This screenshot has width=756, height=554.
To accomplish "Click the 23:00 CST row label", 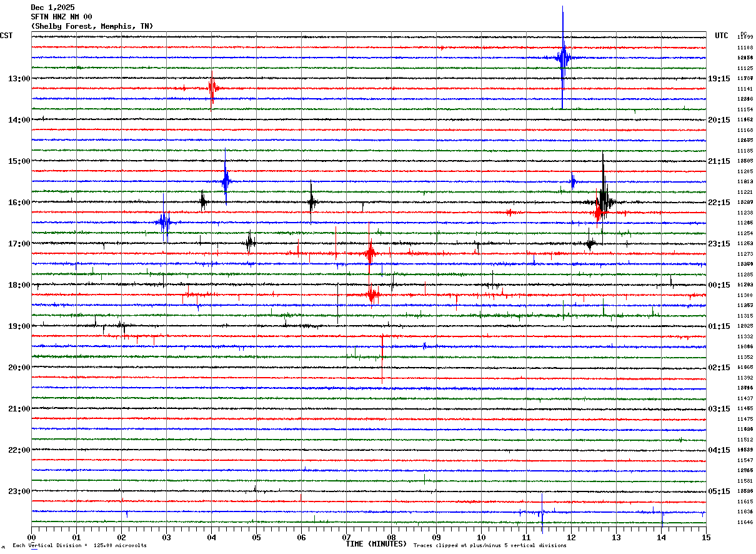I will click(19, 491).
